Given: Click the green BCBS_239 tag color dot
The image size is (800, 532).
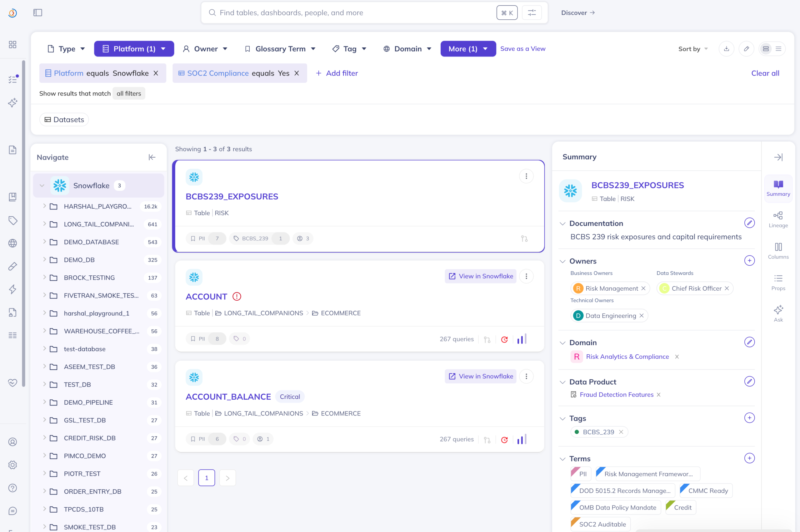Looking at the screenshot, I should click(577, 432).
